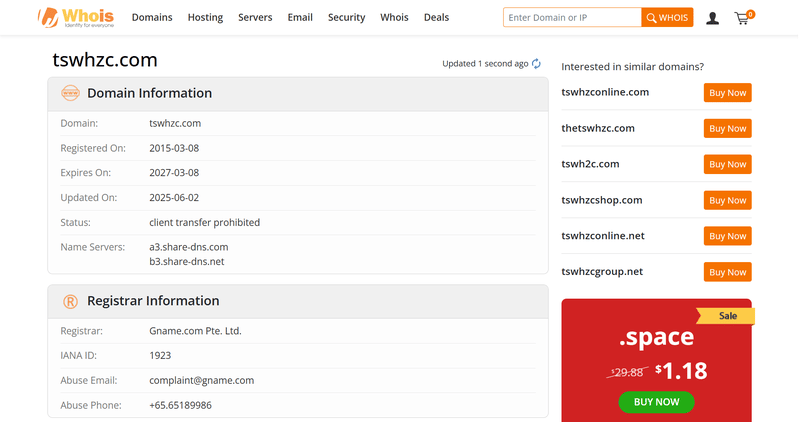This screenshot has height=422, width=800.
Task: Select status client transfer prohibited
Action: pyautogui.click(x=205, y=222)
